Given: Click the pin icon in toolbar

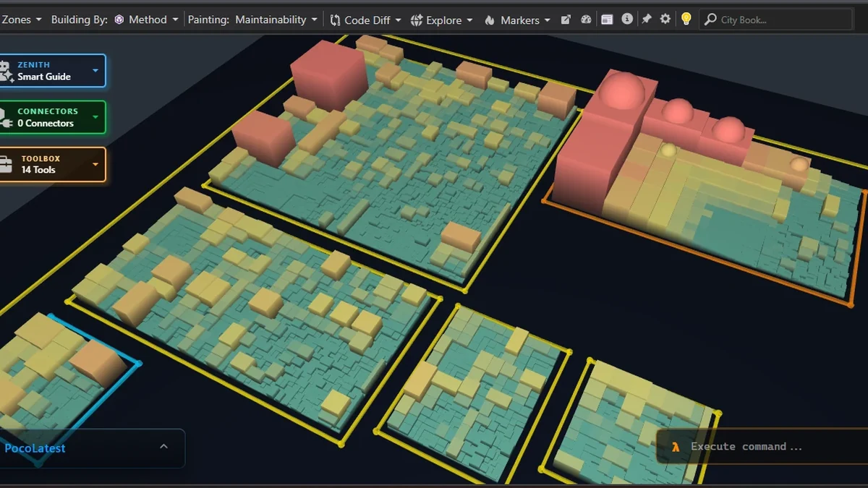Looking at the screenshot, I should coord(646,20).
